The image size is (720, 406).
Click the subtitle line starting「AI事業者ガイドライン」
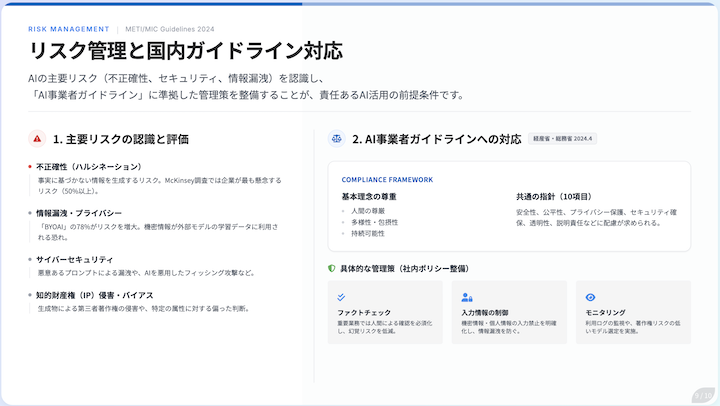click(x=247, y=95)
